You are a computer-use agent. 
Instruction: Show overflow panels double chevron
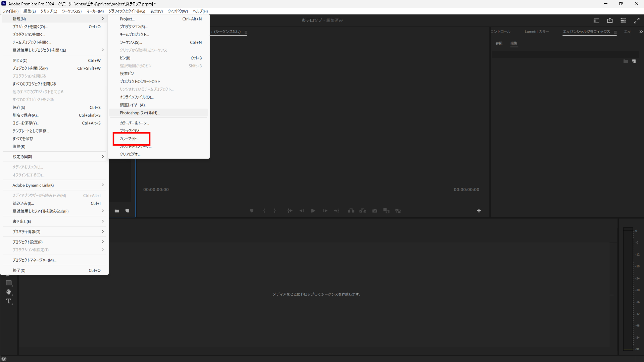[641, 32]
